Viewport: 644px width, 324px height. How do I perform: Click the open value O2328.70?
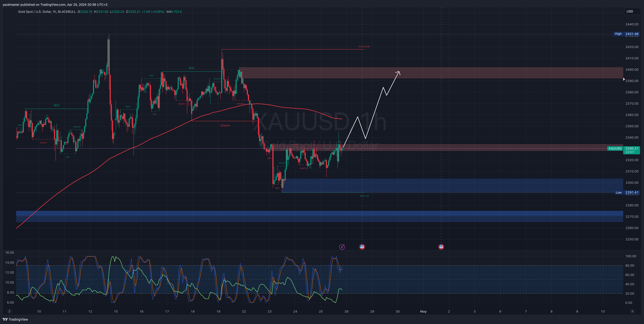point(85,12)
